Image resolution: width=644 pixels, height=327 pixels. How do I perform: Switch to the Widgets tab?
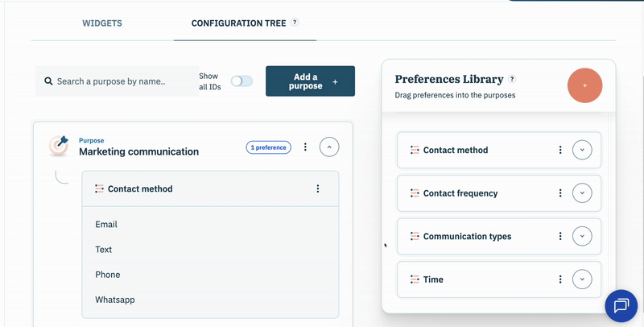[x=102, y=23]
